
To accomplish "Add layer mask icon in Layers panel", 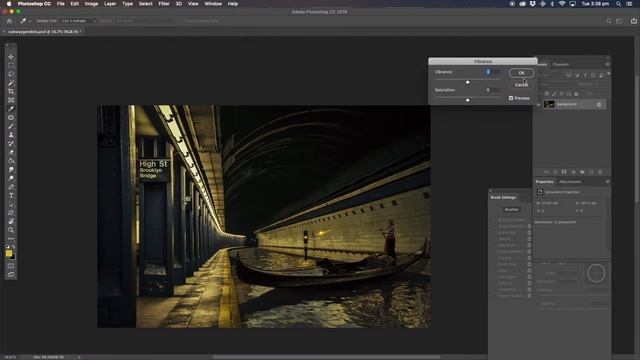I will 564,172.
